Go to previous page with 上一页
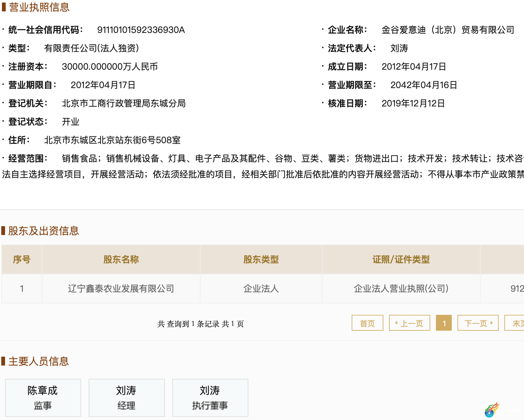 click(x=409, y=323)
